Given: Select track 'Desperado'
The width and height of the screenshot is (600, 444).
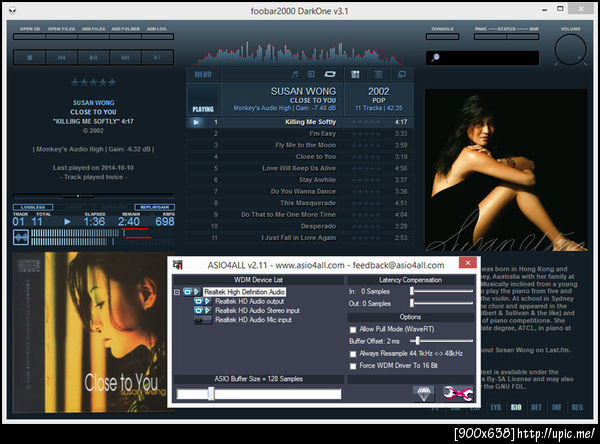Looking at the screenshot, I should click(300, 226).
